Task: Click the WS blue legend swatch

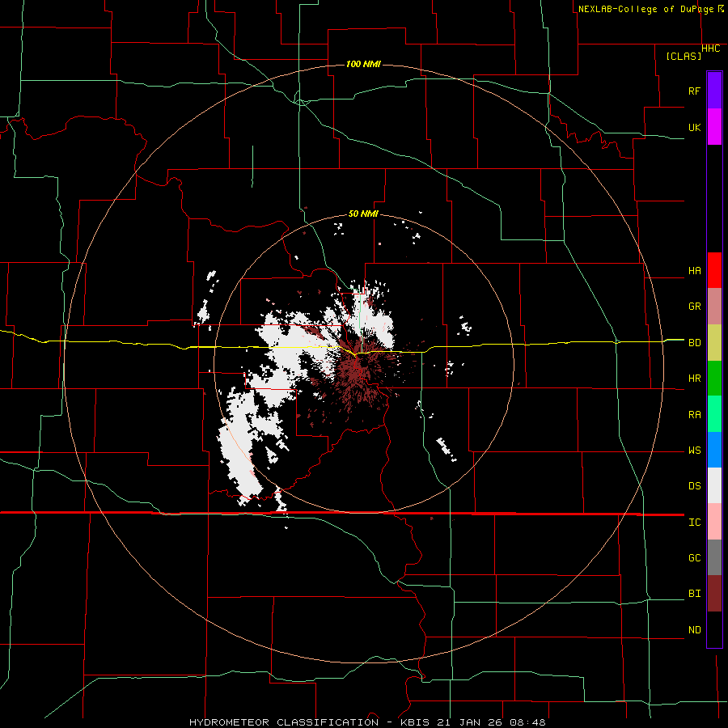Action: tap(714, 450)
